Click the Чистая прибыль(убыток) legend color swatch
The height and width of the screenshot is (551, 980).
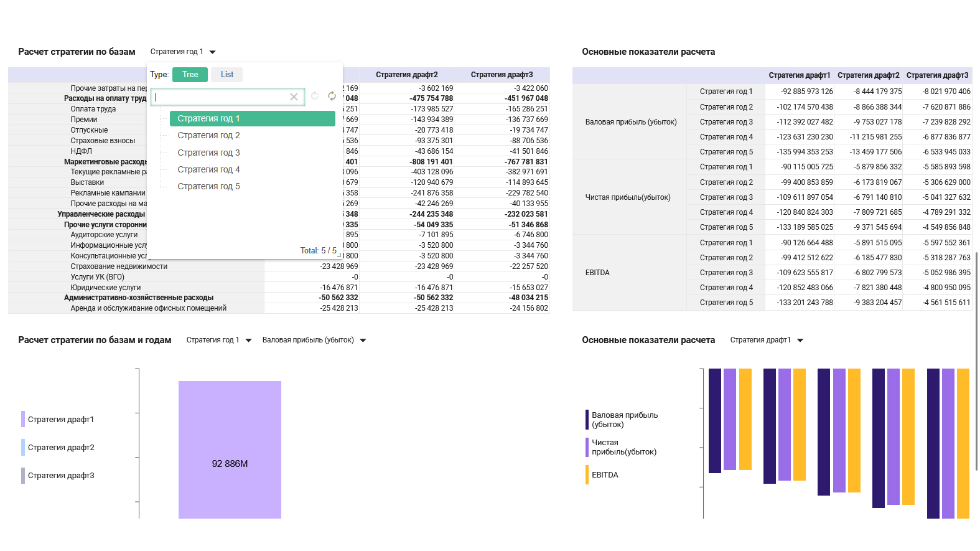pos(587,447)
